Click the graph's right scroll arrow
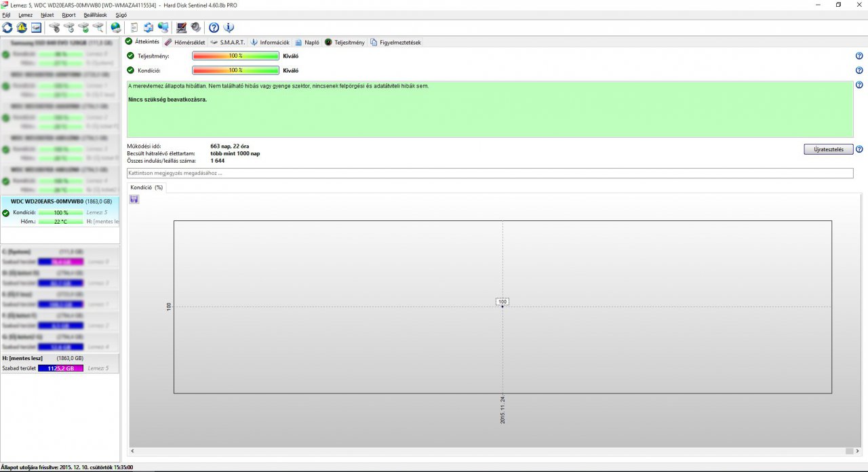 point(858,451)
